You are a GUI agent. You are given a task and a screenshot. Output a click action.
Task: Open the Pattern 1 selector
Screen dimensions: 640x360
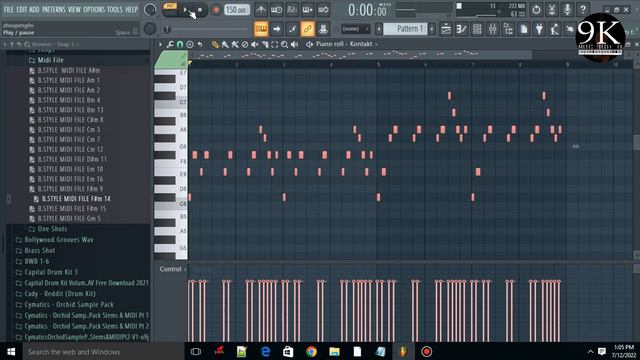pyautogui.click(x=405, y=29)
